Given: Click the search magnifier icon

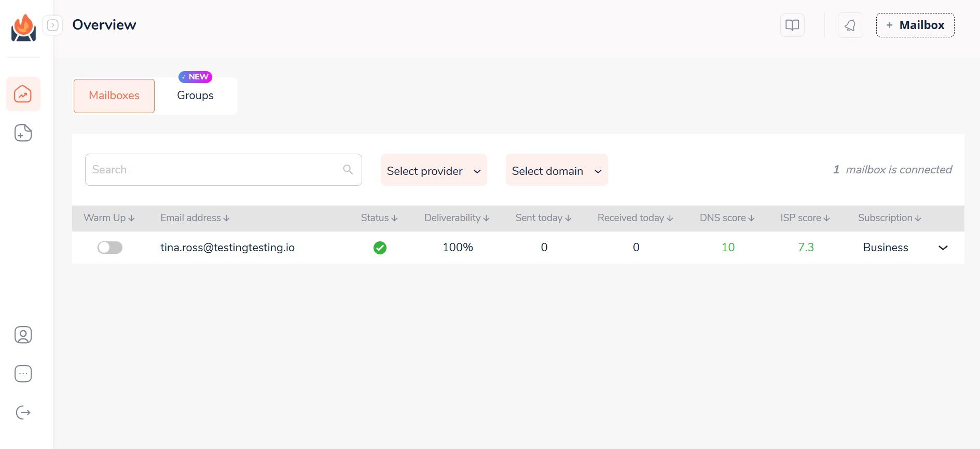Looking at the screenshot, I should point(348,169).
